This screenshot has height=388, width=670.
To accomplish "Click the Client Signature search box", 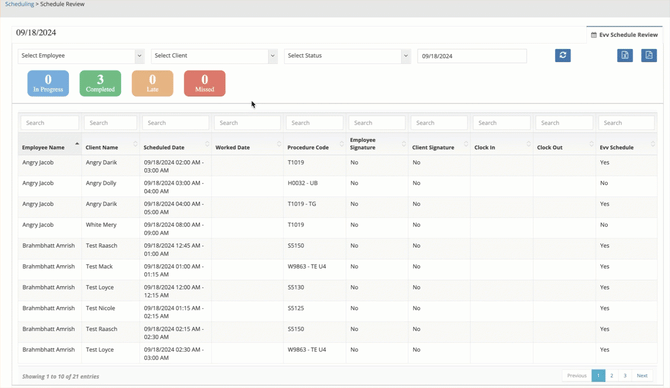I will coord(439,123).
